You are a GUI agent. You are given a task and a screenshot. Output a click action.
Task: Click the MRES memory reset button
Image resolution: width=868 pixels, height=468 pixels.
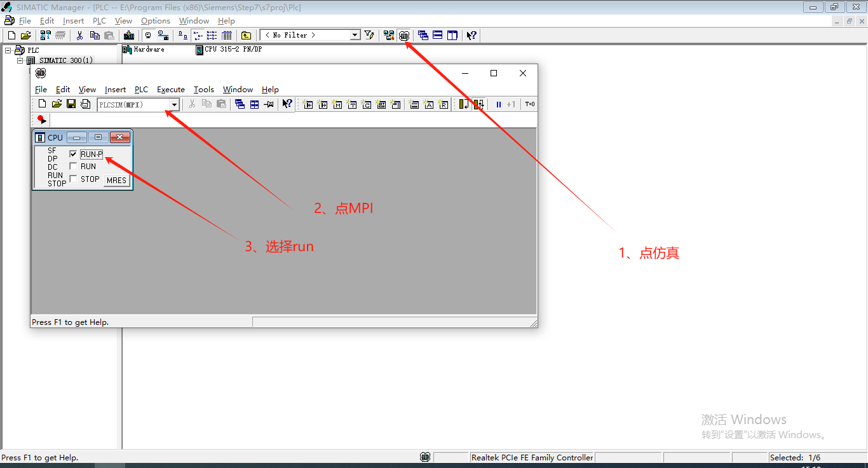[116, 181]
